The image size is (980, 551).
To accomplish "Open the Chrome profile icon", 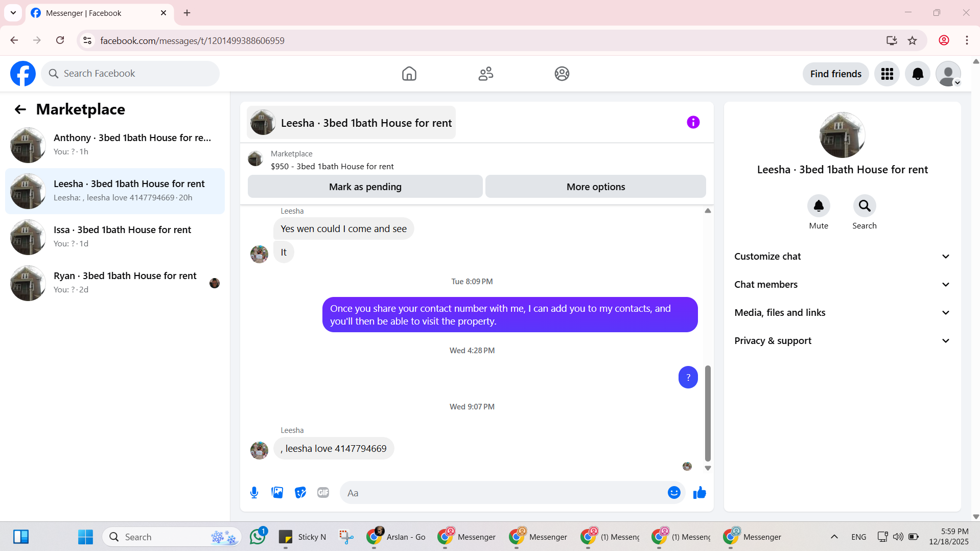I will (944, 40).
